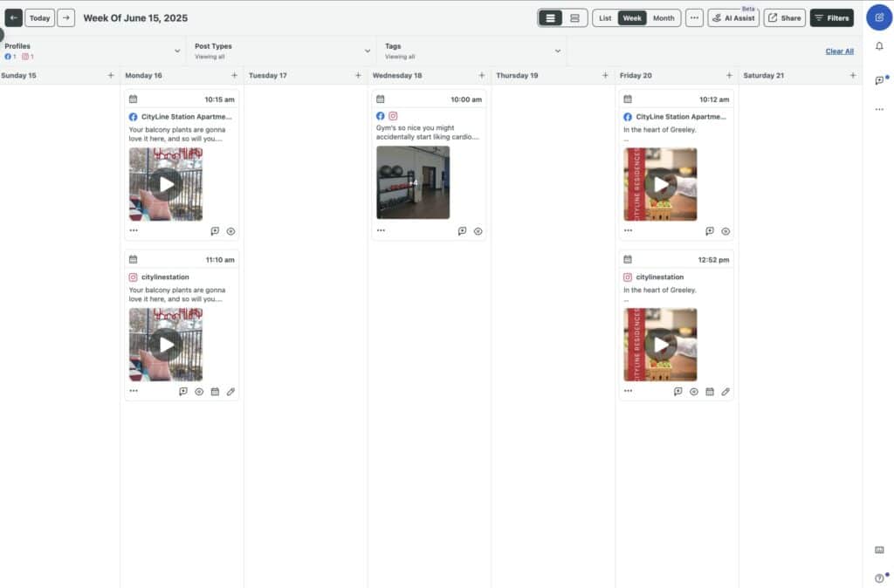Clear All filters
894x588 pixels.
[x=839, y=51]
